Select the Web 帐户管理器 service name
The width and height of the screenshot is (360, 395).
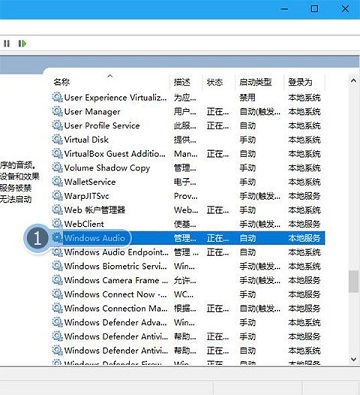(x=95, y=210)
